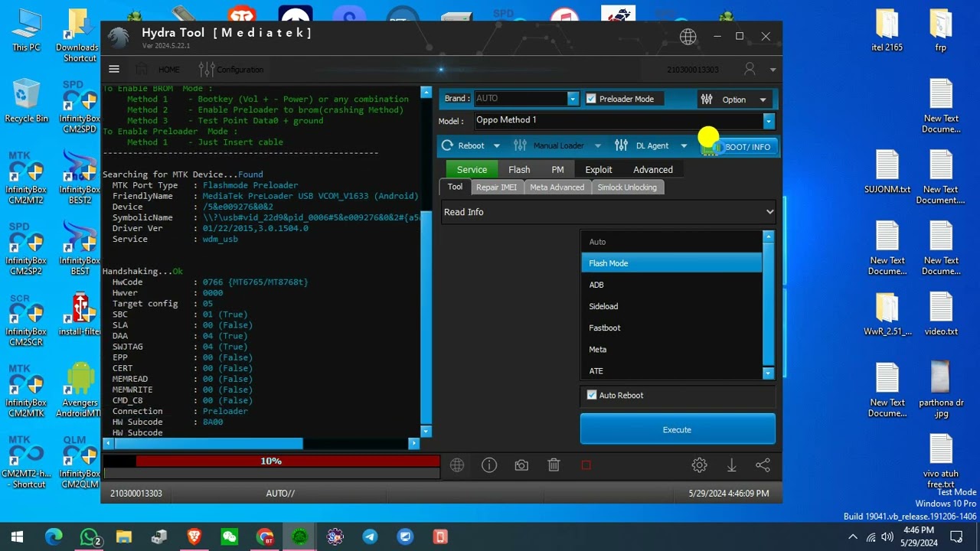Expand the Reboot dropdown arrow
Screen dimensions: 980x551
tap(496, 145)
